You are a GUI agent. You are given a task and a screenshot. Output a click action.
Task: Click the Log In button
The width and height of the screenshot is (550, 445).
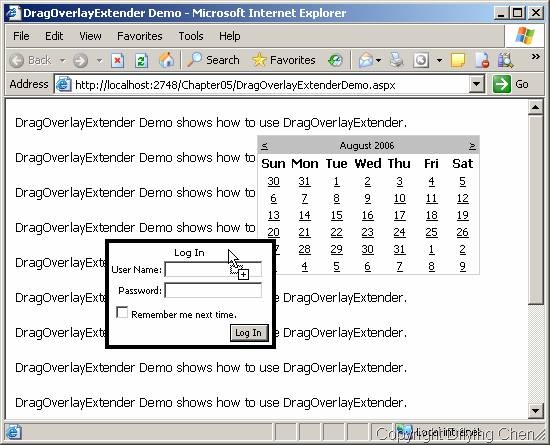coord(249,332)
